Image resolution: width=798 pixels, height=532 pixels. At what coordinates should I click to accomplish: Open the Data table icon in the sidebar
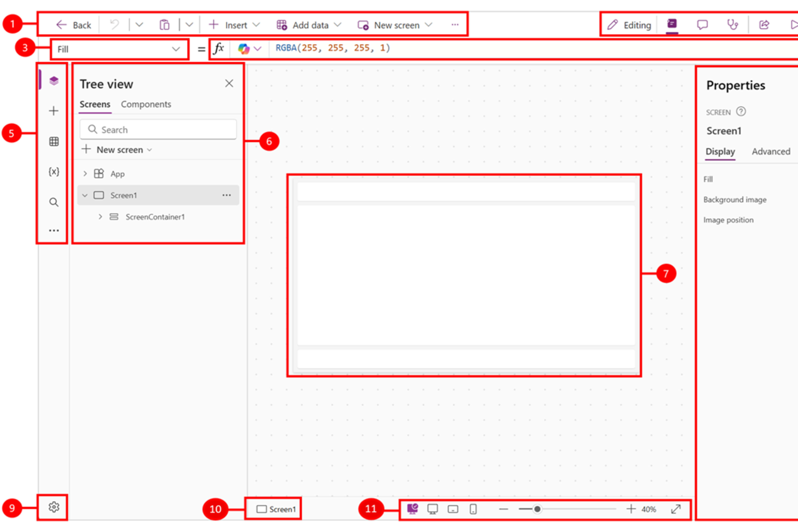click(x=54, y=141)
